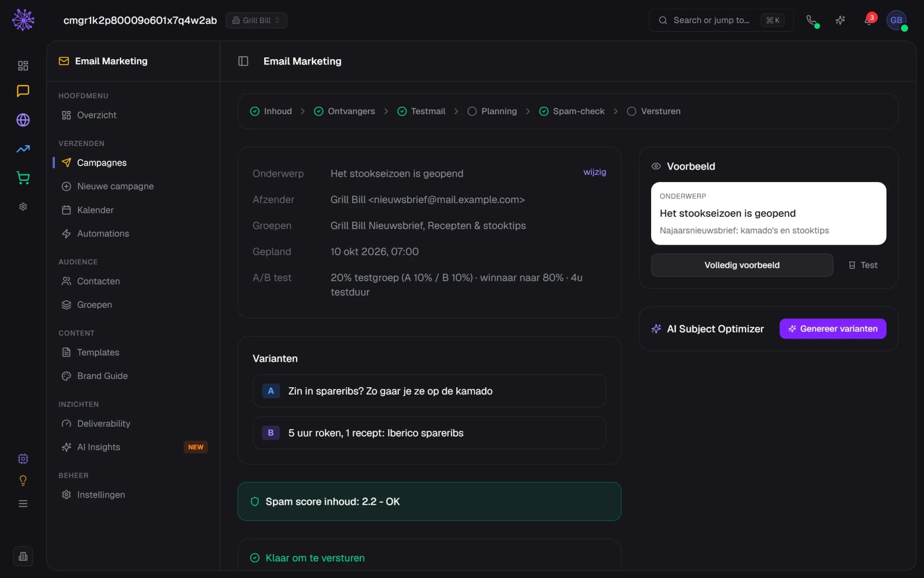Click the Search or jump to field
This screenshot has height=578, width=924.
click(721, 20)
